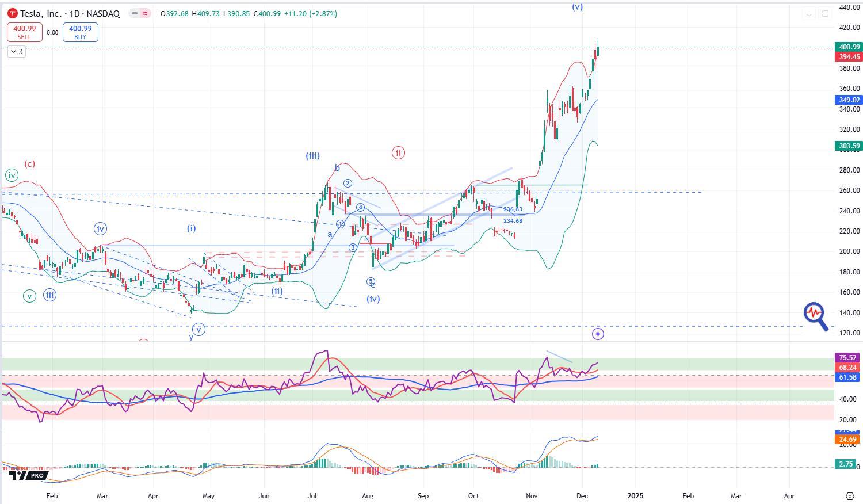Select the red circled ii wave label

(x=398, y=153)
